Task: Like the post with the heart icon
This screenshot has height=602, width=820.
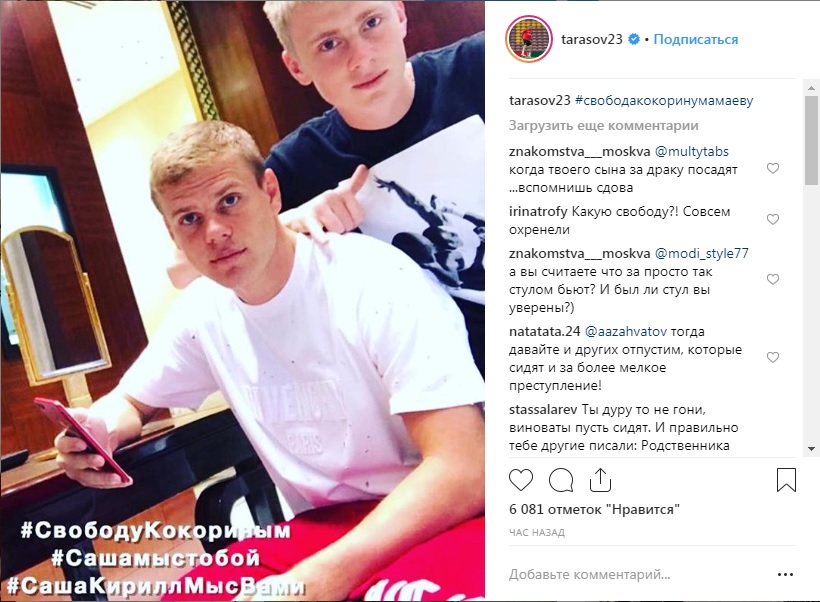Action: [x=521, y=480]
